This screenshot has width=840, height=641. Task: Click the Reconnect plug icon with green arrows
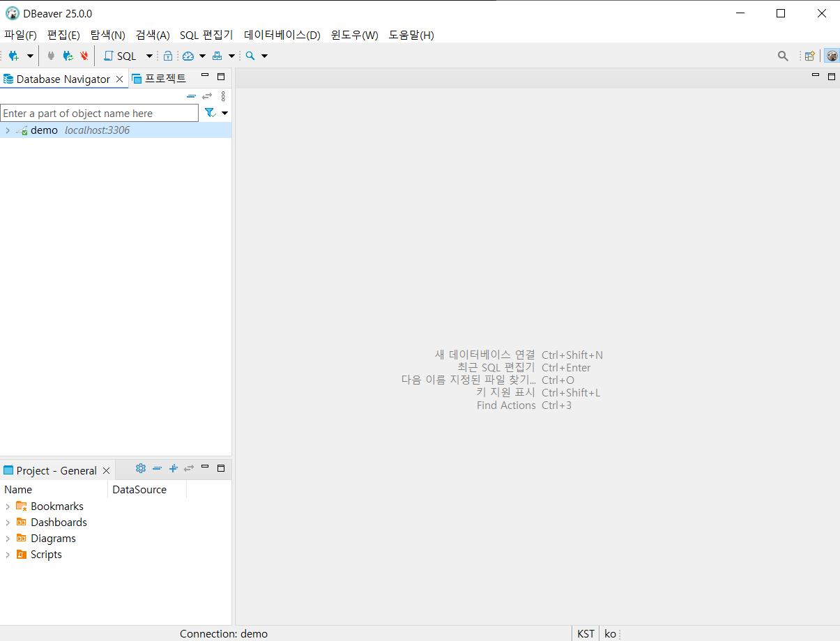(x=68, y=56)
